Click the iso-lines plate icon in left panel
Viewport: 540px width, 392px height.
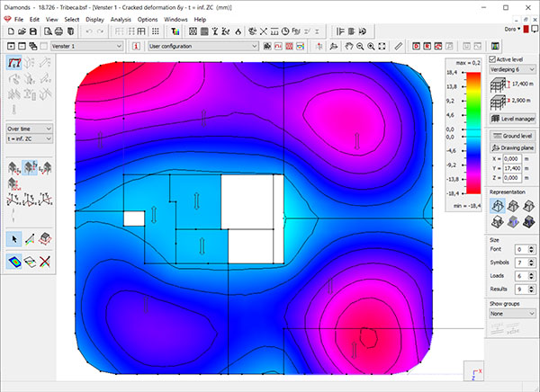30,262
